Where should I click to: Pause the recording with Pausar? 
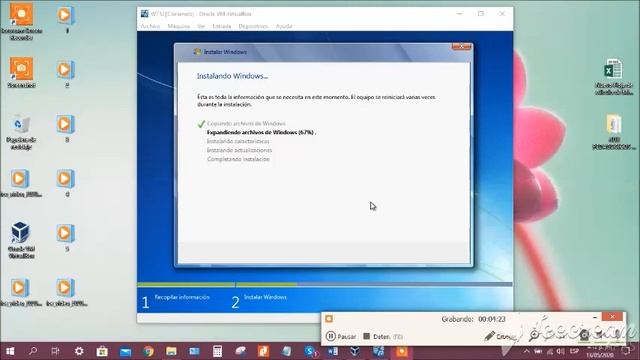(x=341, y=336)
